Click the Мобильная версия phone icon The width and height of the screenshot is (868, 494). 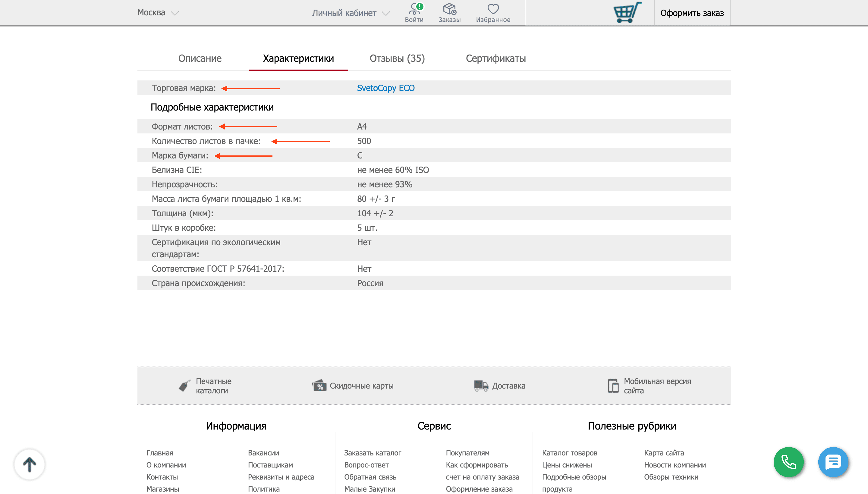(x=613, y=386)
